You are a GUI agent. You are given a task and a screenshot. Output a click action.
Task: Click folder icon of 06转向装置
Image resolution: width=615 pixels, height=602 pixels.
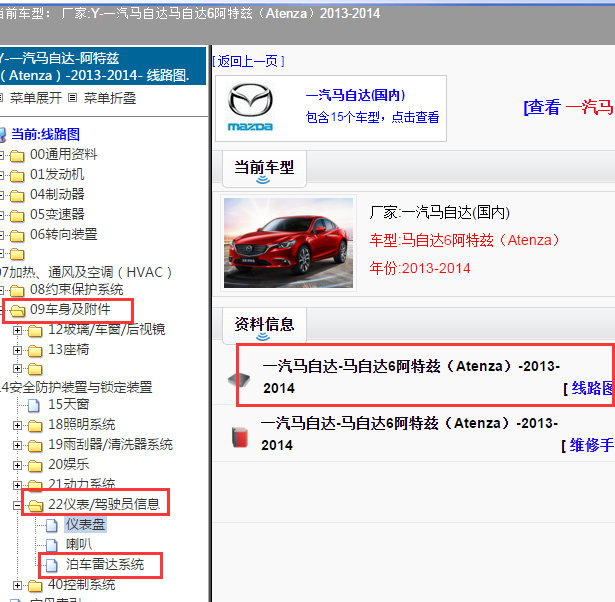tap(17, 235)
